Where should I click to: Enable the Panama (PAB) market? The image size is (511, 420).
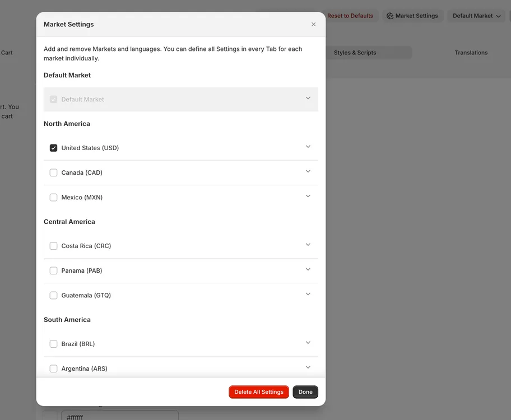(x=53, y=270)
